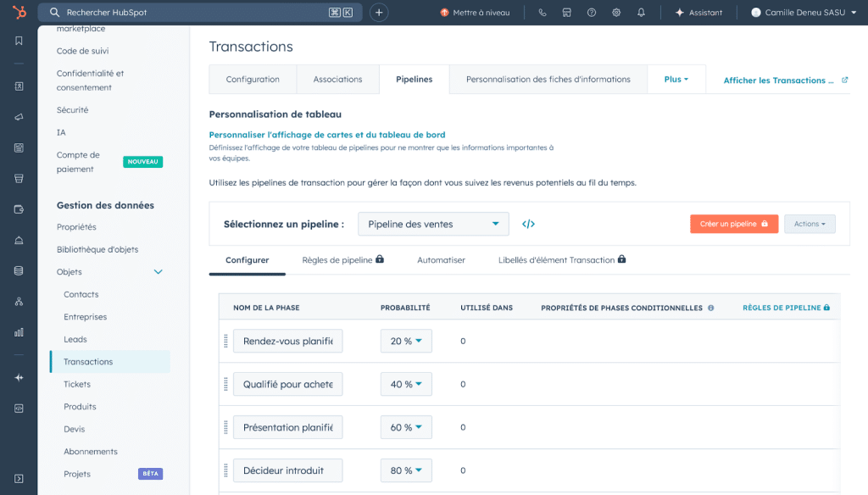
Task: Open settings gear icon in top bar
Action: point(616,13)
